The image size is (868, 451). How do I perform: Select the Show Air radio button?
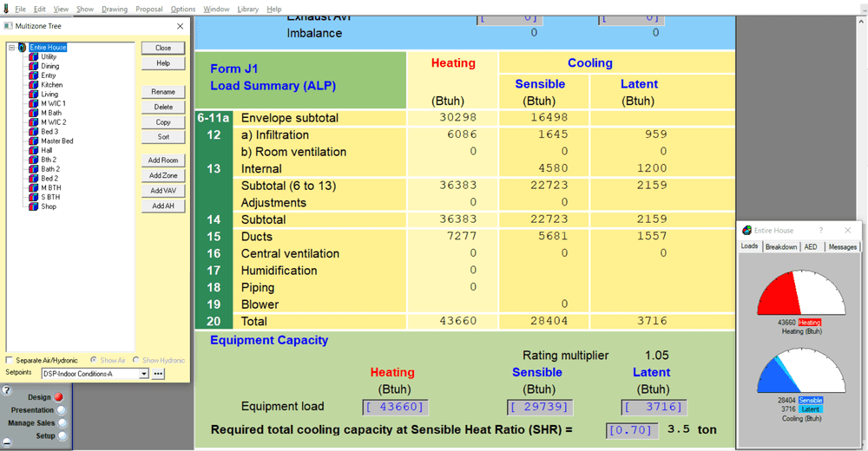click(94, 360)
